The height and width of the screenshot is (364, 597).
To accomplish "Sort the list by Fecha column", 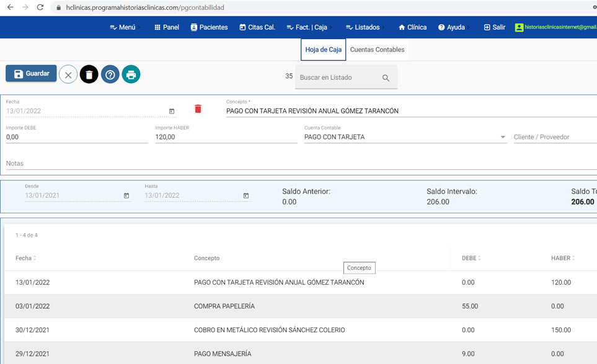I will coord(25,258).
